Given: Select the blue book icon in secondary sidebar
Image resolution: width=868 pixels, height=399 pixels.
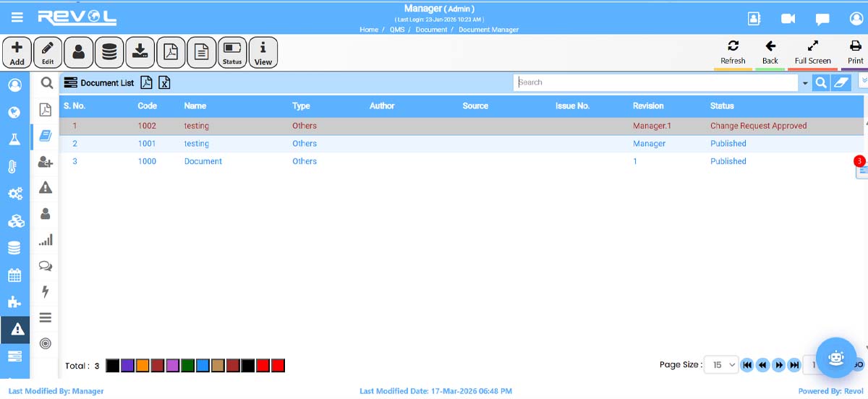Looking at the screenshot, I should point(45,136).
